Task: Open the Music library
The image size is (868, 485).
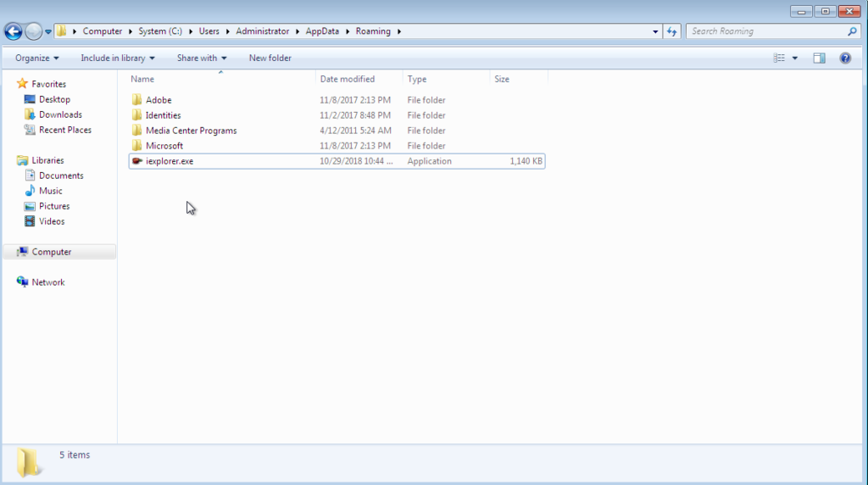Action: pos(50,191)
